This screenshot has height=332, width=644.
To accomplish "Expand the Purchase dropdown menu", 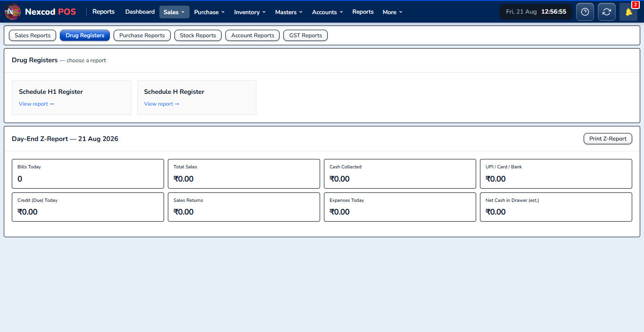I will pos(209,12).
